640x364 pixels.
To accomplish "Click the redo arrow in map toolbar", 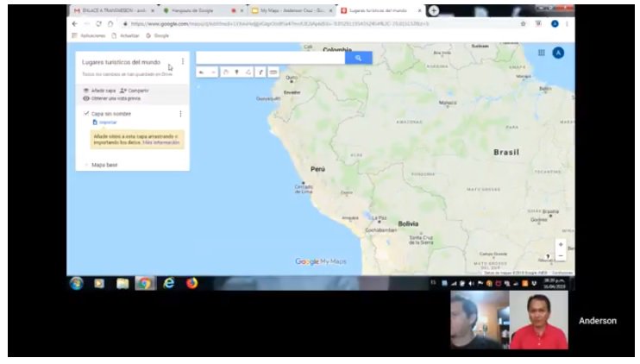I will (213, 72).
